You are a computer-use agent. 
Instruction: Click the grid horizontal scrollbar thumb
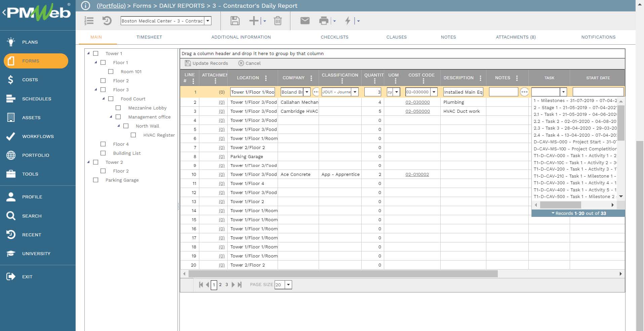[x=343, y=274]
